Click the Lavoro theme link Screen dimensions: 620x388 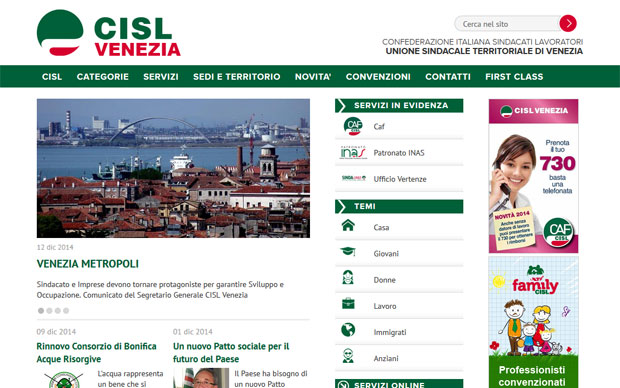(x=385, y=306)
